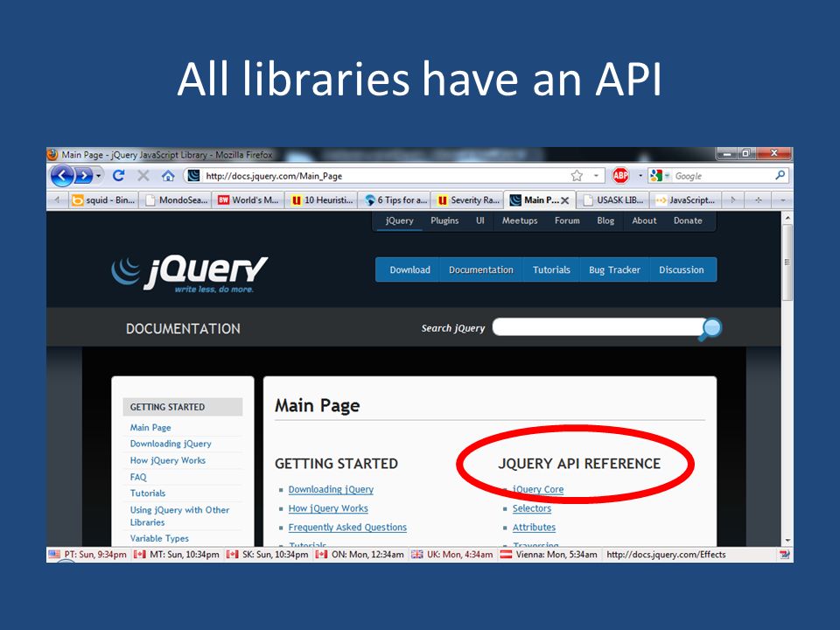Open the Google search engine selector icon
The image size is (840, 630).
(659, 176)
